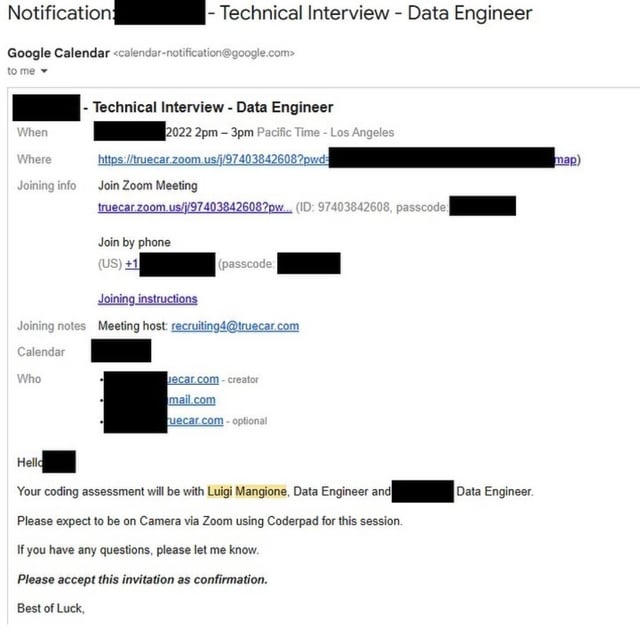Screen dimensions: 640x629
Task: Open shortened Zoom link under Join Zoom Meeting
Action: (195, 207)
